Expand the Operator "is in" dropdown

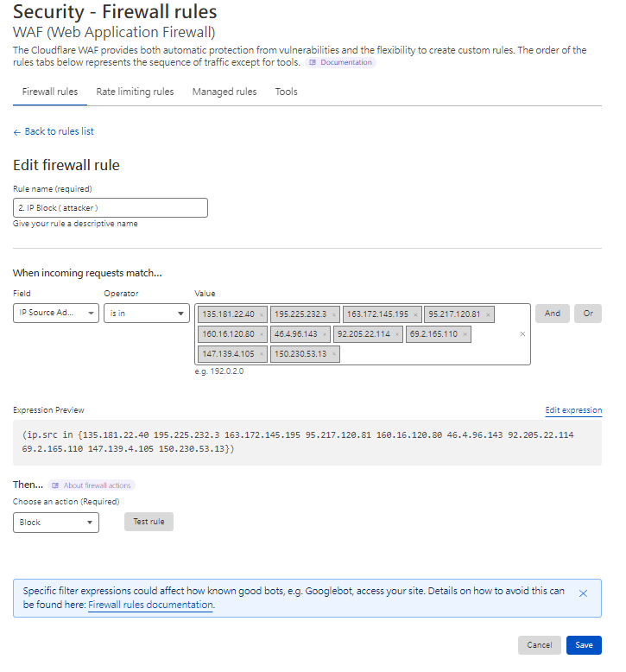146,314
